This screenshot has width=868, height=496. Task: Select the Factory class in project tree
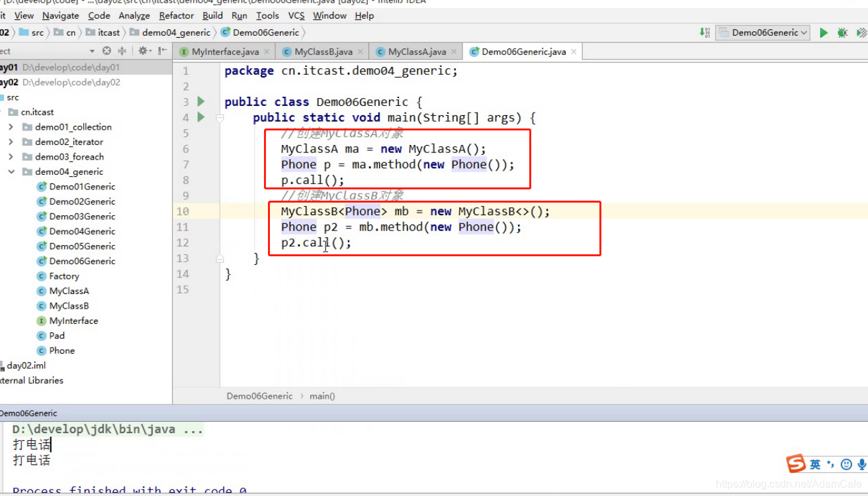tap(58, 276)
